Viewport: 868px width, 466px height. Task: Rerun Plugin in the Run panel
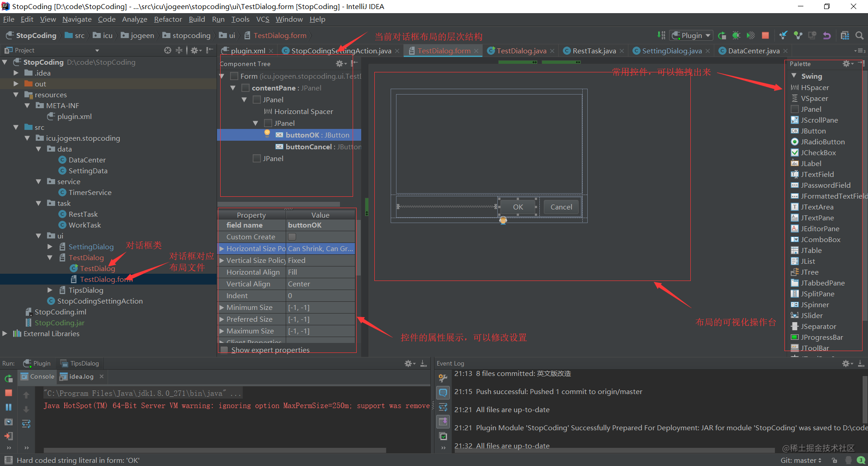pos(9,378)
